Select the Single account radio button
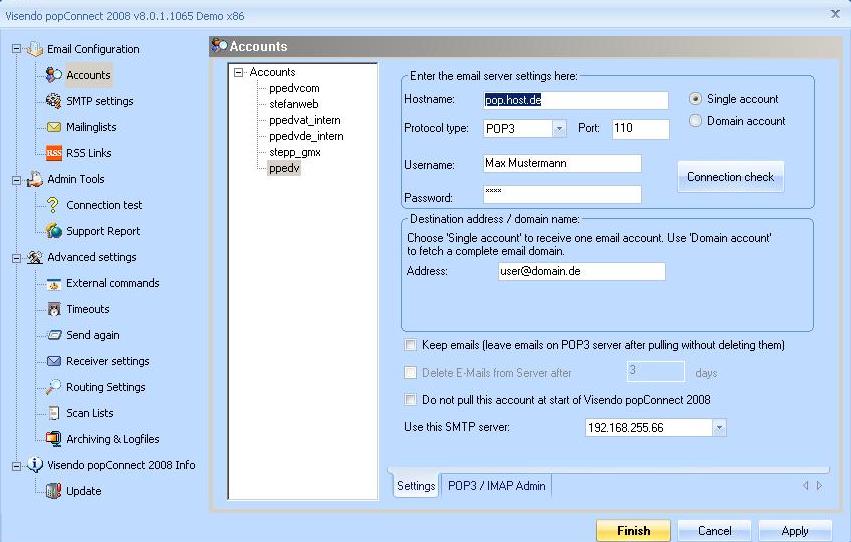This screenshot has height=542, width=851. click(x=695, y=99)
